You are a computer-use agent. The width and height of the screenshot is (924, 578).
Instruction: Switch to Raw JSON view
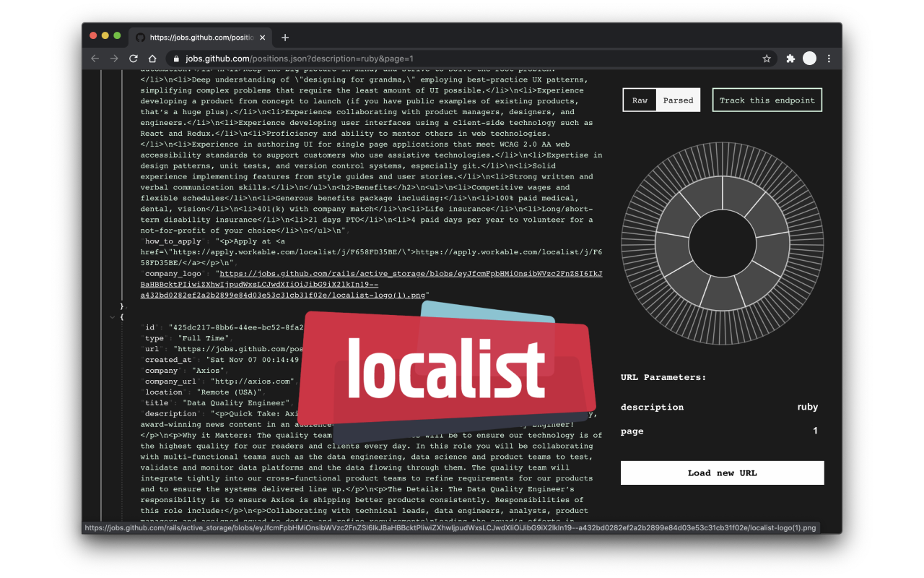[x=640, y=100]
